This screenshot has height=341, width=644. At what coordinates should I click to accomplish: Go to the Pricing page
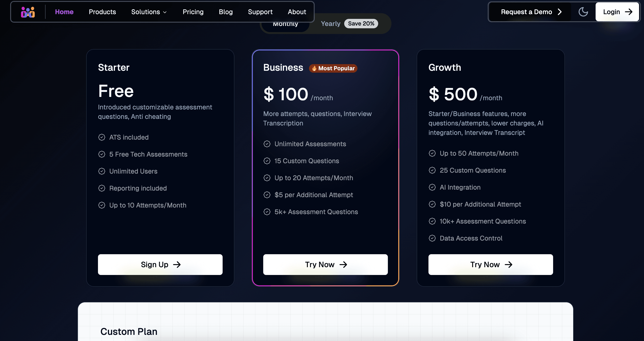pyautogui.click(x=193, y=12)
